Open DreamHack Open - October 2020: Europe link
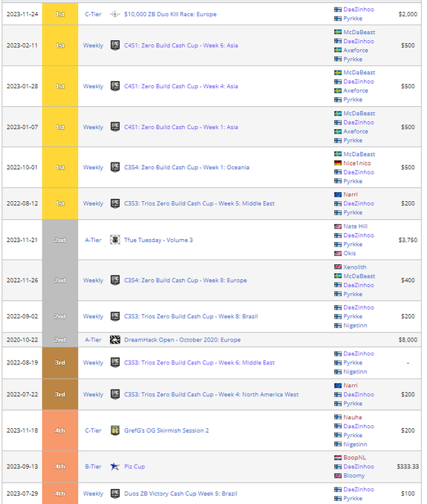 pos(183,340)
